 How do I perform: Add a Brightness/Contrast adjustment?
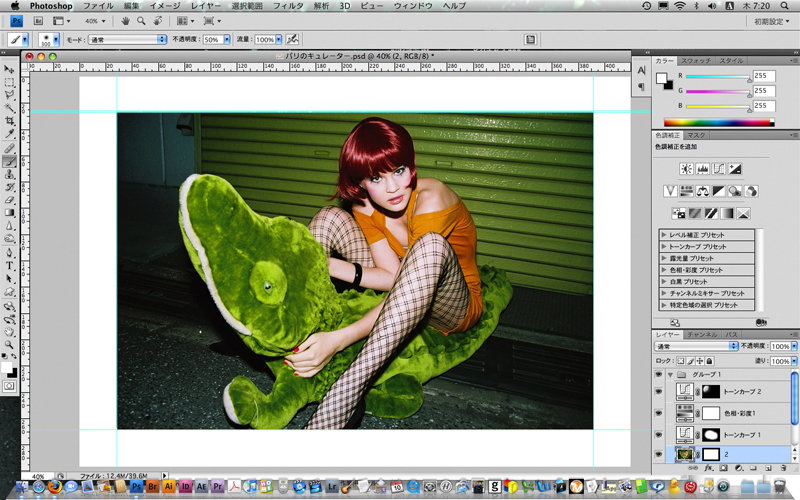(686, 169)
